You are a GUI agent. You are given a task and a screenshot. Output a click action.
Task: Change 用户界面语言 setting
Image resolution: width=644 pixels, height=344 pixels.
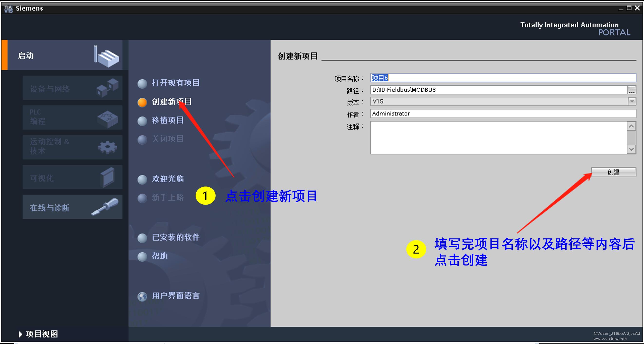pos(176,296)
